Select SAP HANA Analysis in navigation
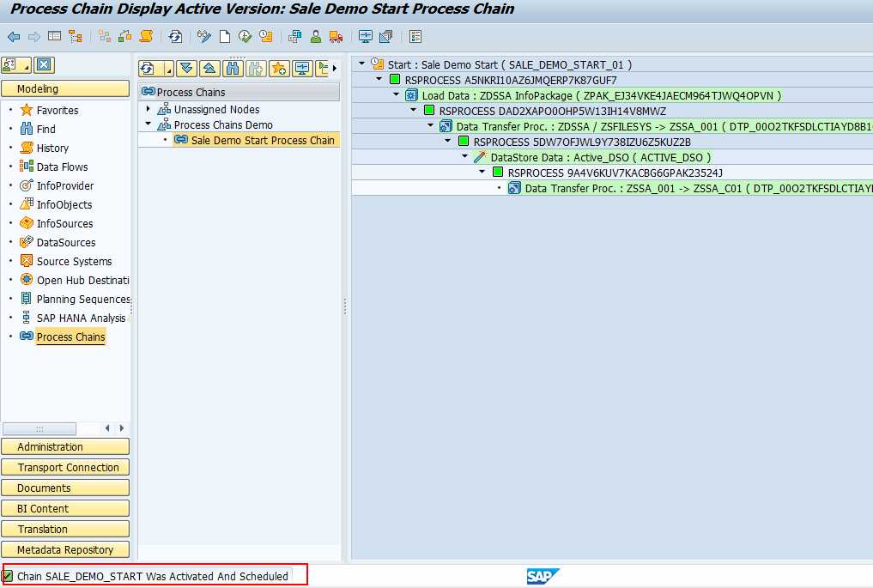The image size is (873, 588). point(81,318)
